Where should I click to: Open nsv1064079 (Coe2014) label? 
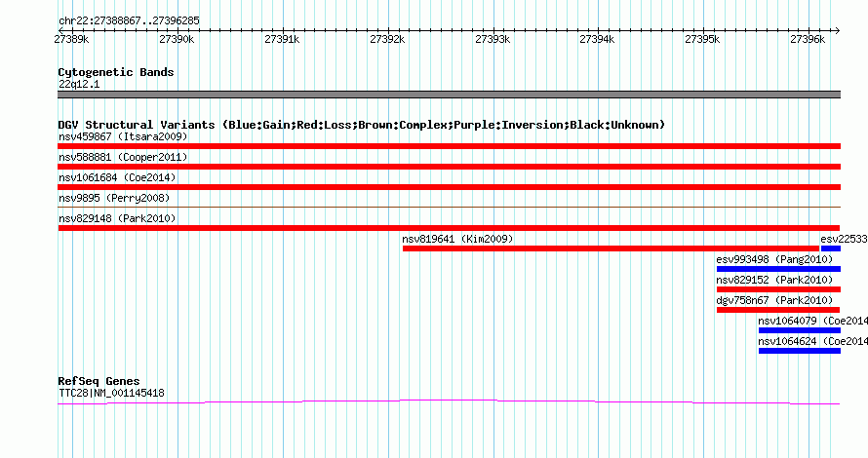tap(812, 321)
